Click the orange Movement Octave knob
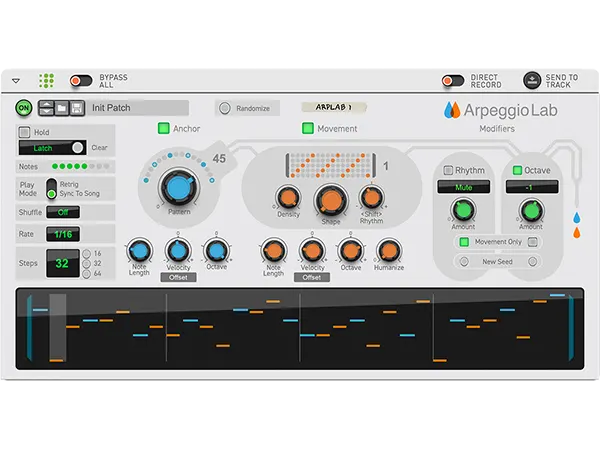600x450 pixels. [x=351, y=251]
